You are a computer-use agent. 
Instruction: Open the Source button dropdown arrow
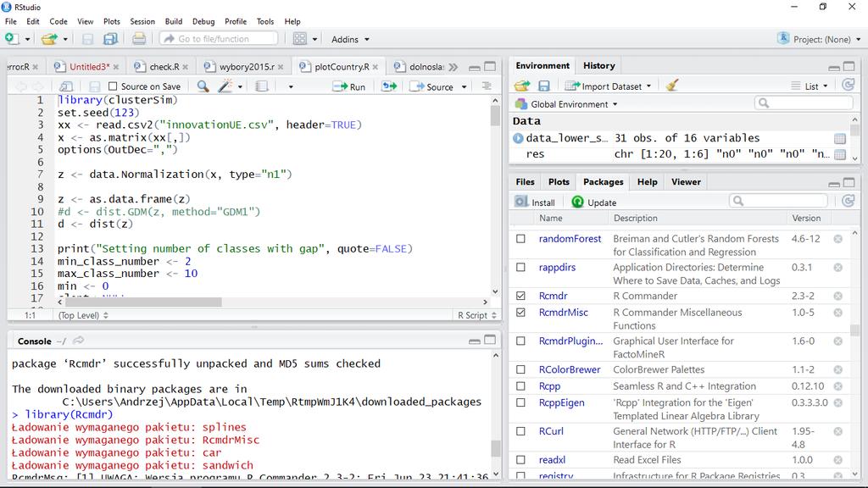click(x=464, y=87)
